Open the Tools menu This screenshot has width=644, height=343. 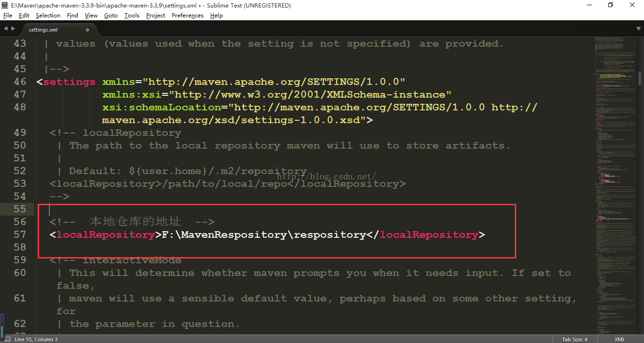coord(132,15)
